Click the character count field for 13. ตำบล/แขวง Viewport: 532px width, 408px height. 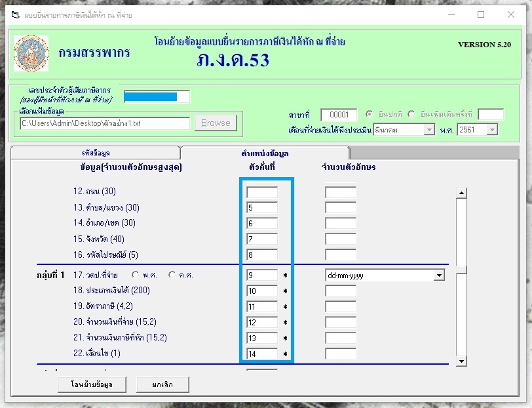coord(341,207)
